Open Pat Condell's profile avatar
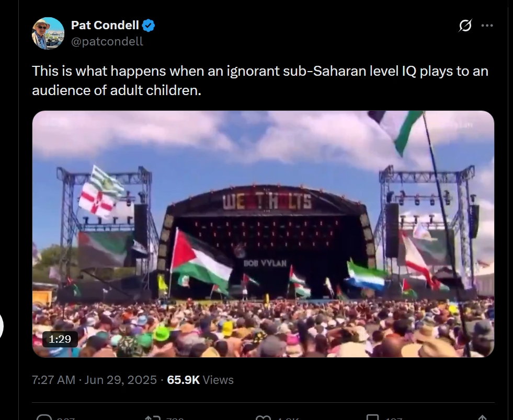Image resolution: width=513 pixels, height=420 pixels. [x=48, y=33]
